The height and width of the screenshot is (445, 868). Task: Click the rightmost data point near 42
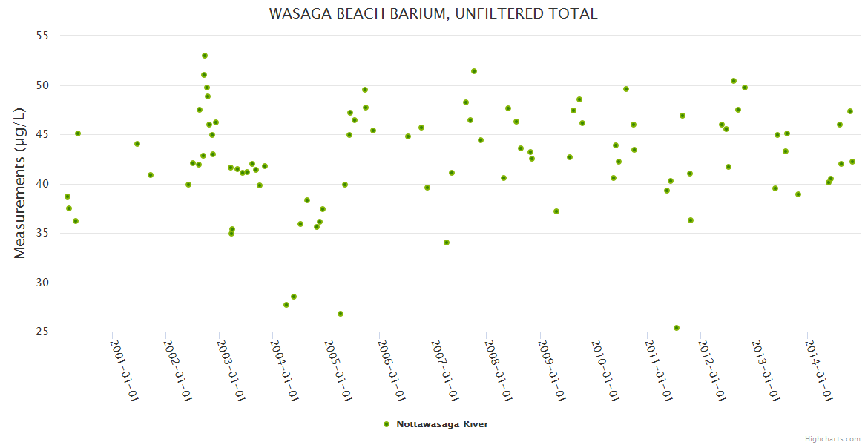point(852,162)
